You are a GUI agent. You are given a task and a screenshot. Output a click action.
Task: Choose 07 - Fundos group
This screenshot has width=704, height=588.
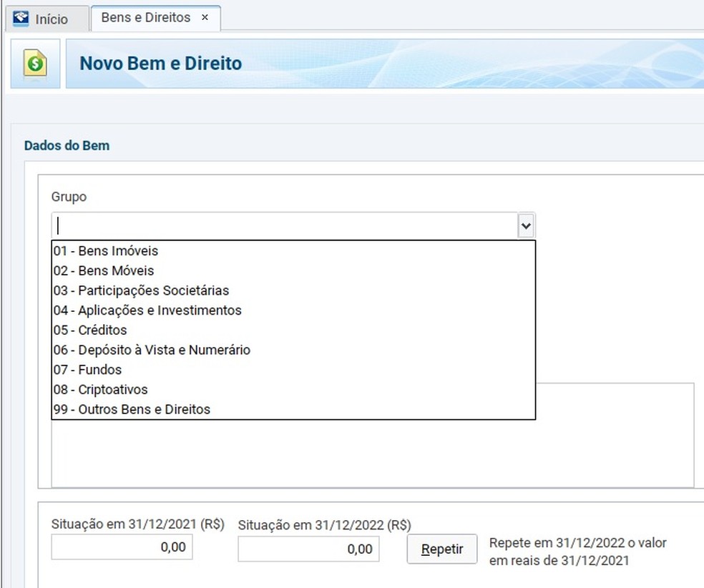click(87, 370)
